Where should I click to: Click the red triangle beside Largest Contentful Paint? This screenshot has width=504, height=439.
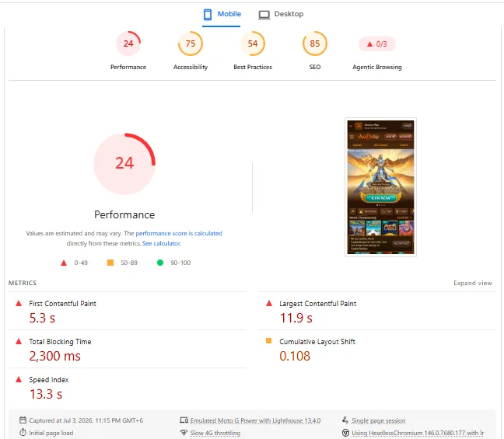[x=269, y=303]
